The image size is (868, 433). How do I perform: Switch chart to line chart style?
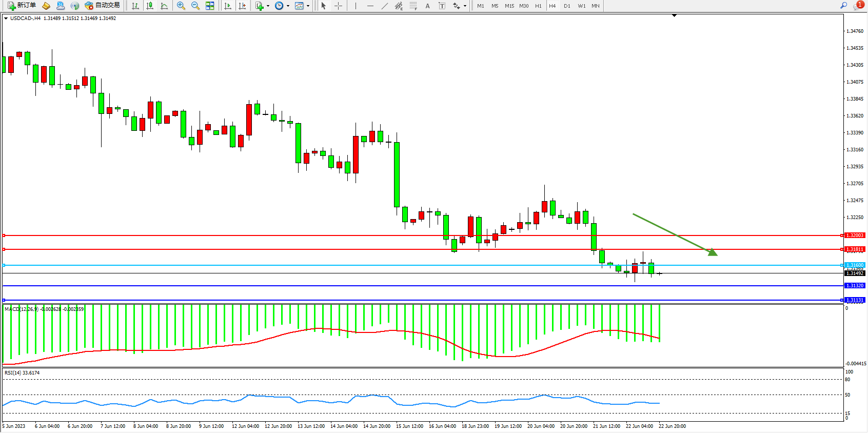pos(164,6)
